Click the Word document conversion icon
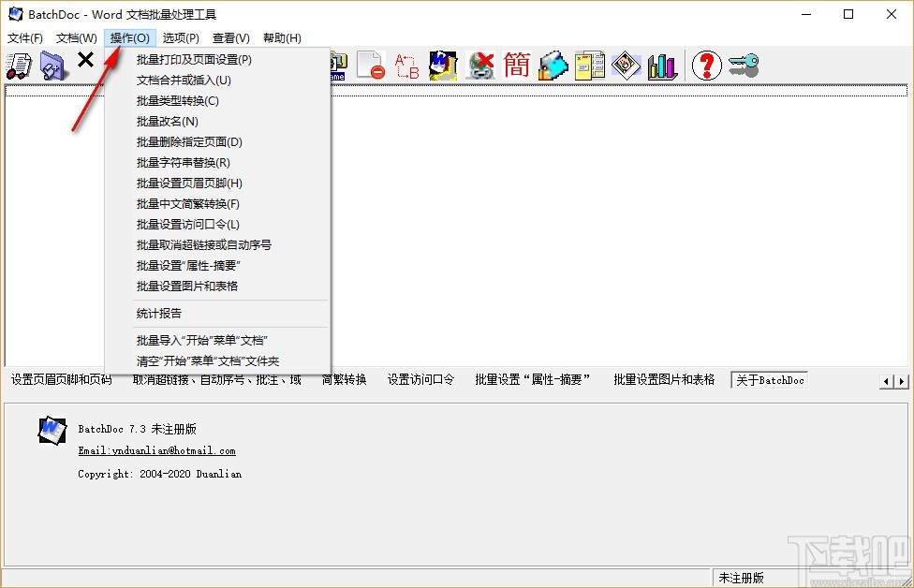 tap(444, 66)
